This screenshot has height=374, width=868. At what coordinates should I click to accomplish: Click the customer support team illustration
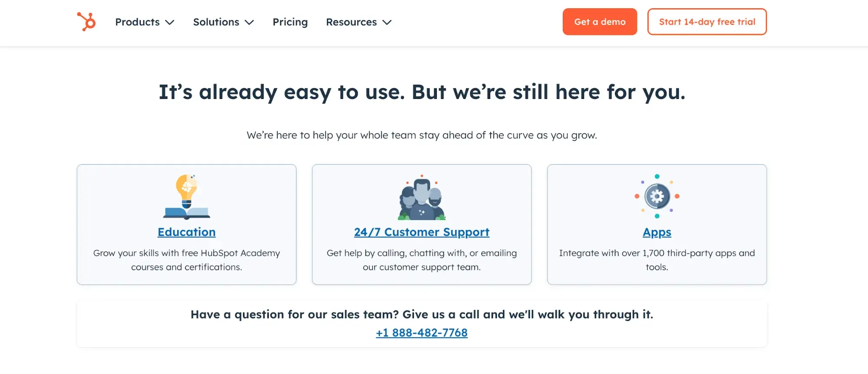422,198
